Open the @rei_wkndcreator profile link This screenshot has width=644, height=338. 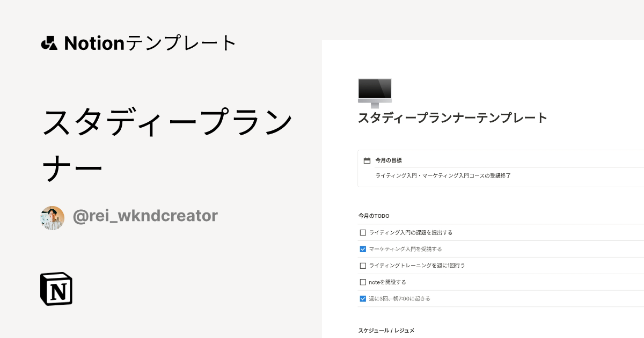point(145,216)
